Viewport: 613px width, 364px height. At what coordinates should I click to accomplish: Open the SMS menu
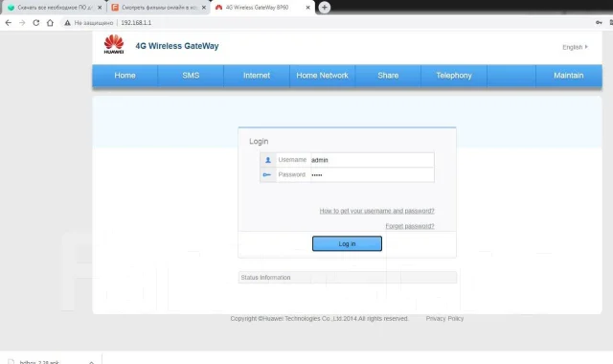pyautogui.click(x=191, y=76)
